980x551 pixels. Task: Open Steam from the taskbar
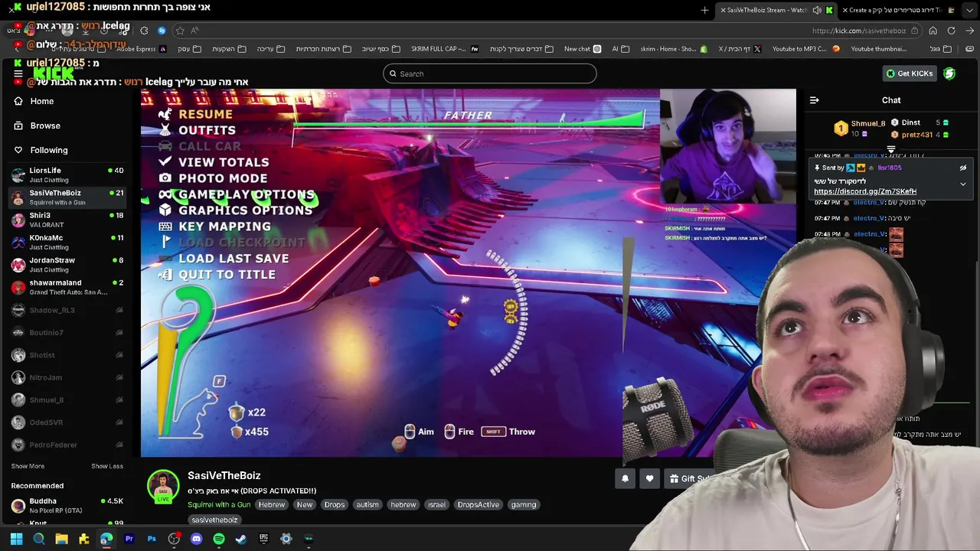click(241, 539)
